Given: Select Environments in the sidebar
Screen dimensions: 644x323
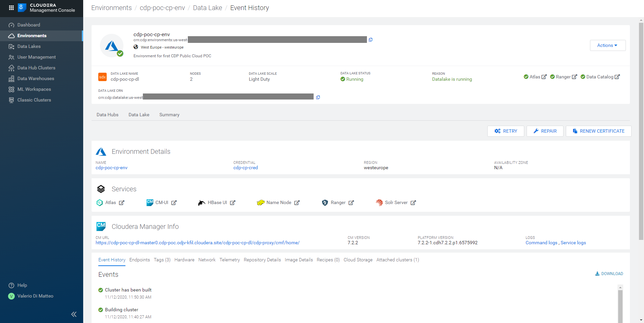Looking at the screenshot, I should pos(41,36).
